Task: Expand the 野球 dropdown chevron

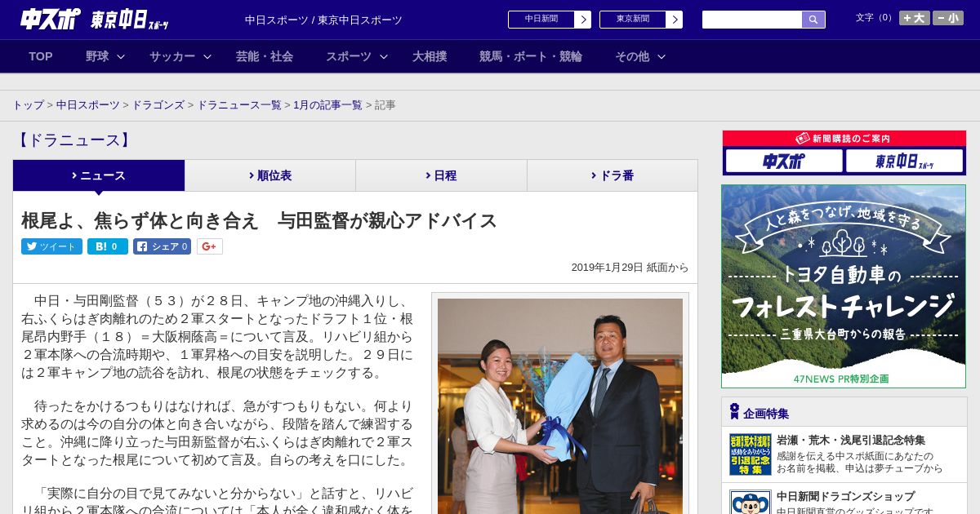Action: coord(121,56)
